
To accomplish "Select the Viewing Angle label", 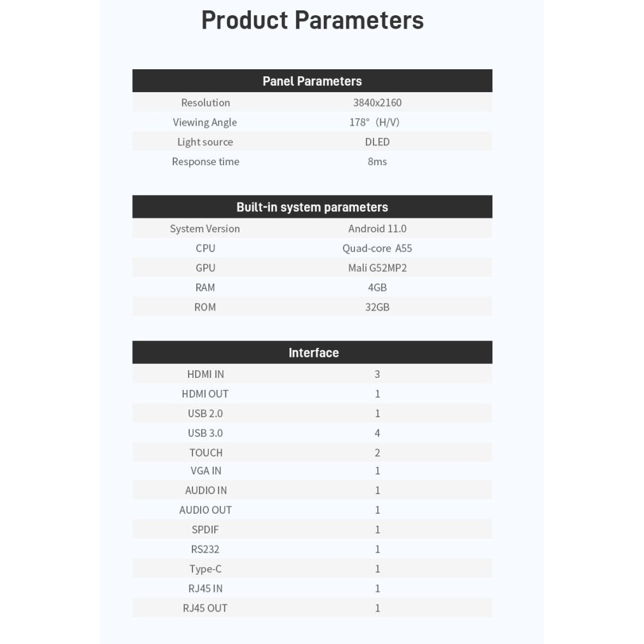I will click(205, 123).
